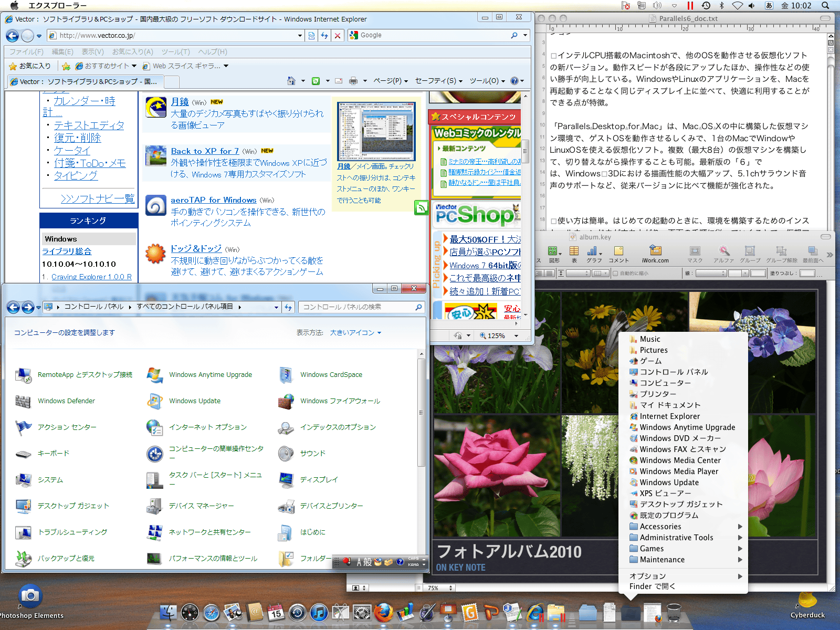Viewport: 840px width, 630px height.
Task: Open Windows Defender in Control Panel
Action: (x=56, y=401)
